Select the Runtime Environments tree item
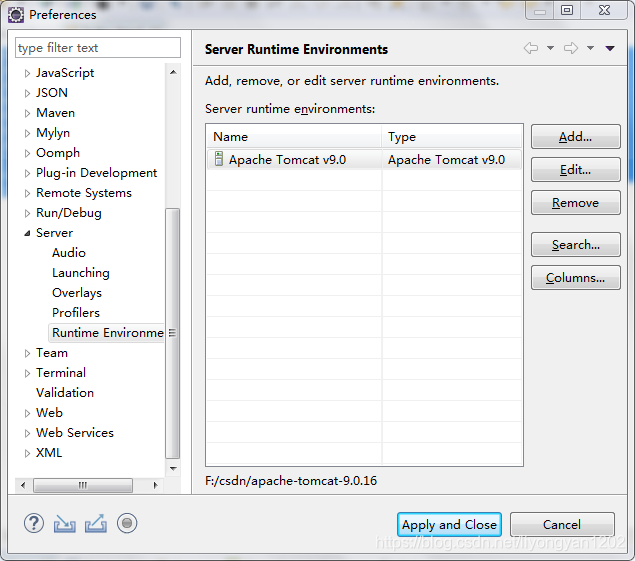The height and width of the screenshot is (561, 635). [x=107, y=333]
